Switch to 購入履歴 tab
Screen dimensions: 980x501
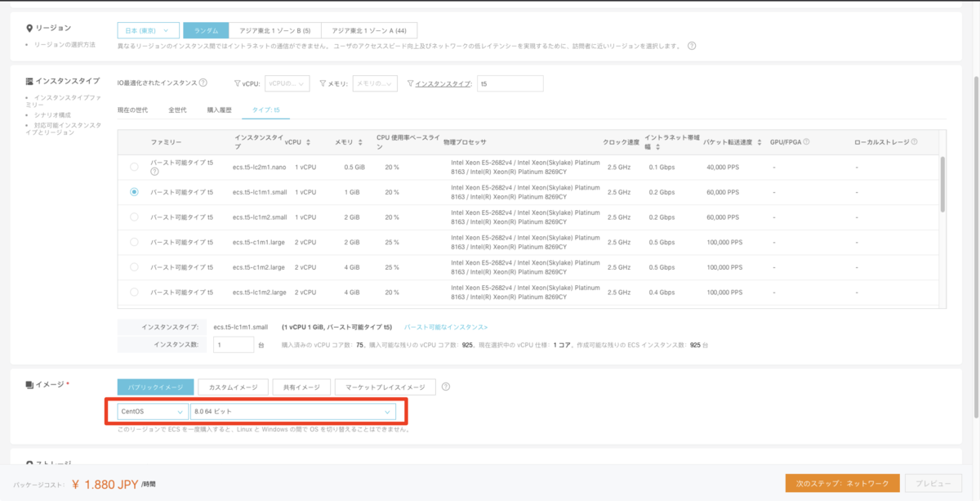coord(219,110)
